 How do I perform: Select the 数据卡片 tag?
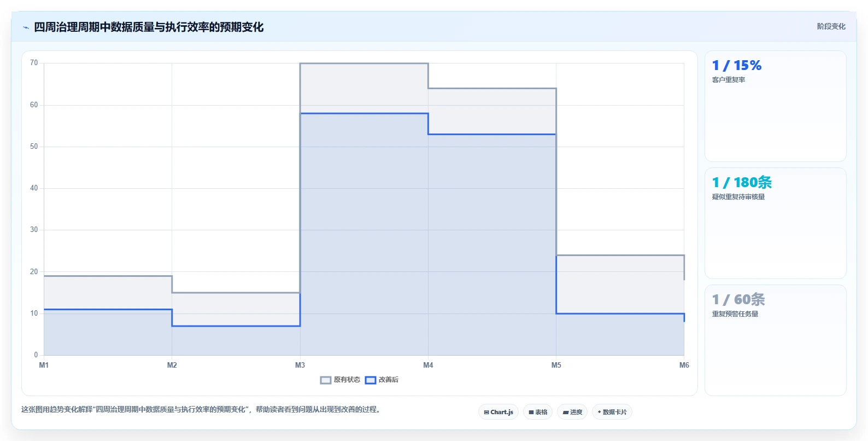(x=612, y=412)
